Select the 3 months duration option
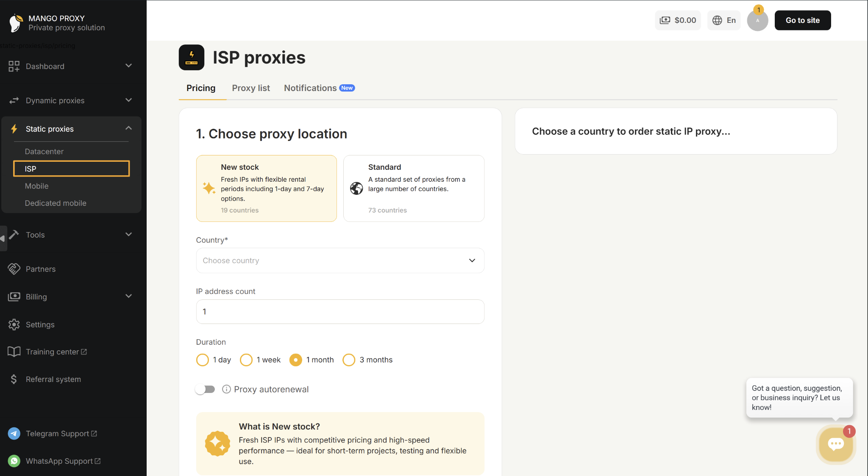The image size is (868, 476). [x=349, y=360]
